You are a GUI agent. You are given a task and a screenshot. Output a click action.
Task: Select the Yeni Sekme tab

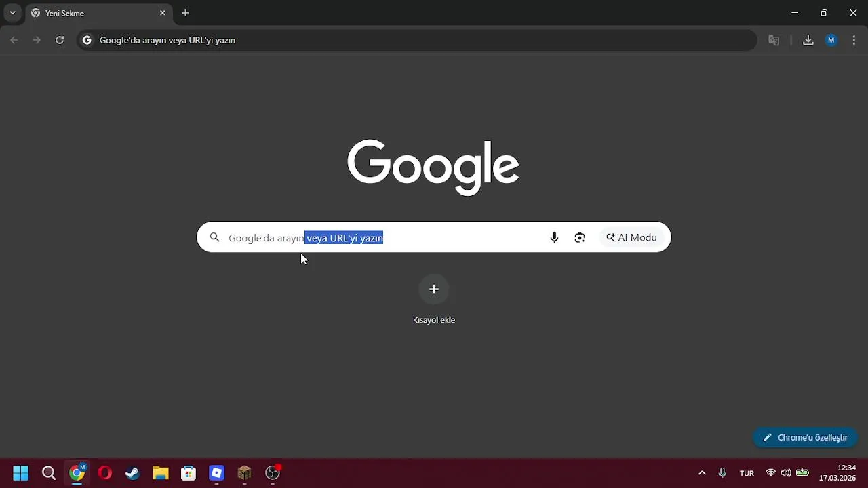[x=98, y=13]
